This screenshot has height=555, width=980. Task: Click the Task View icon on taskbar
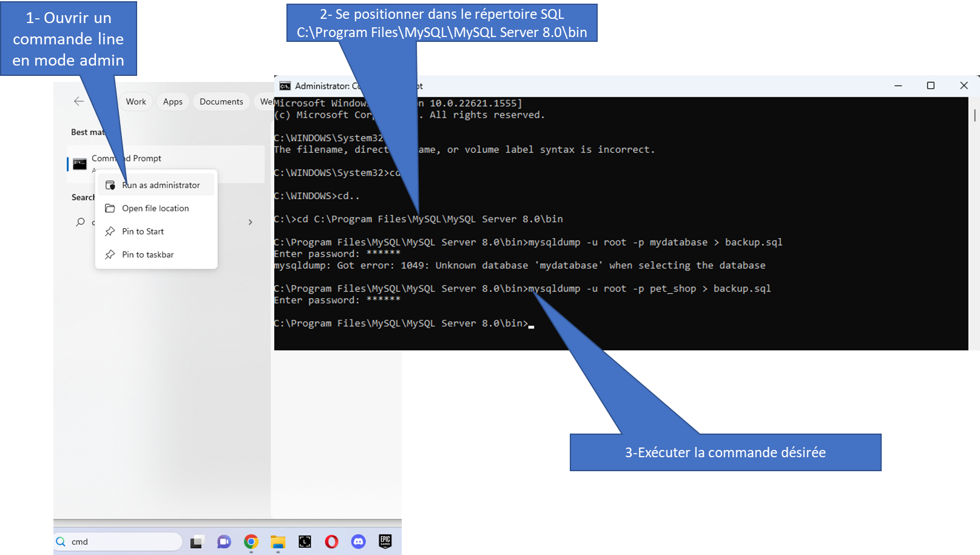click(196, 542)
